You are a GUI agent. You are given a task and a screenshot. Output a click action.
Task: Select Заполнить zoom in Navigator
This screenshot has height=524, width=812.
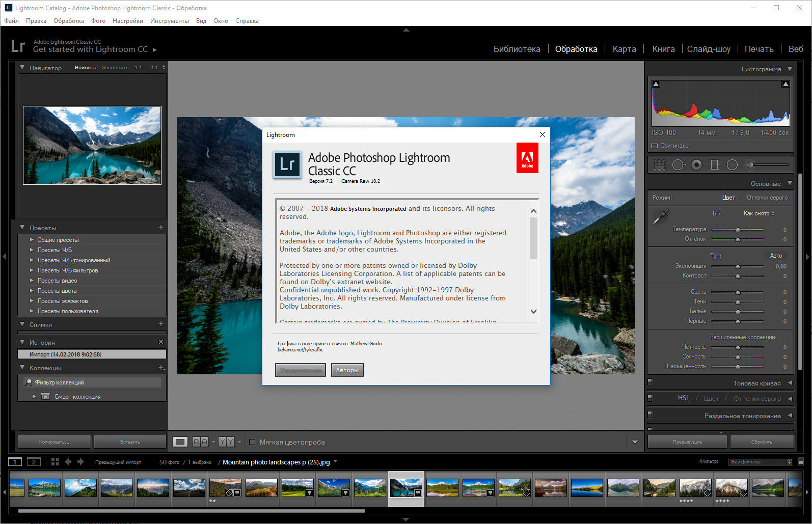[x=115, y=67]
